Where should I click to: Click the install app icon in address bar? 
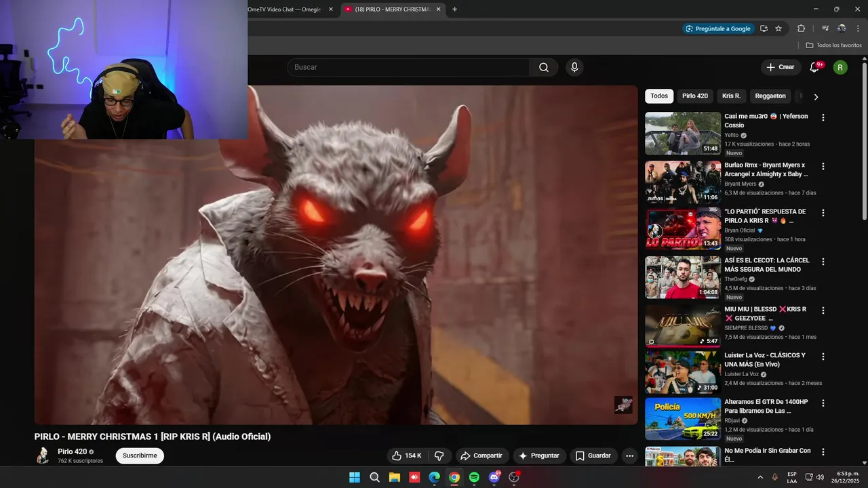(x=764, y=28)
